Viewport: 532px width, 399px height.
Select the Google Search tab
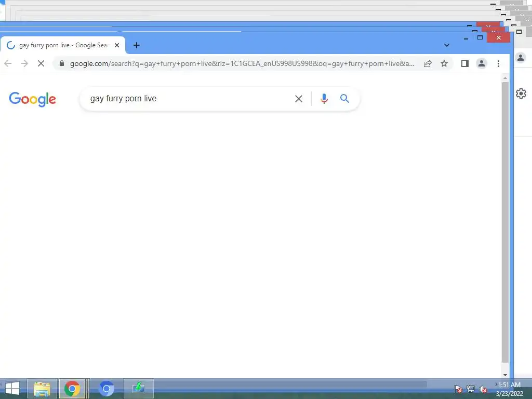[63, 45]
